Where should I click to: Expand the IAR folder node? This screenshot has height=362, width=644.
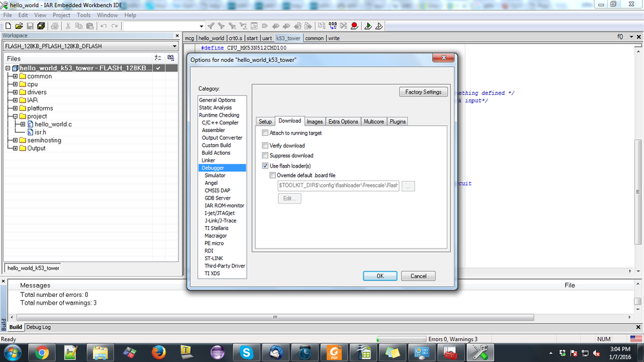point(15,100)
